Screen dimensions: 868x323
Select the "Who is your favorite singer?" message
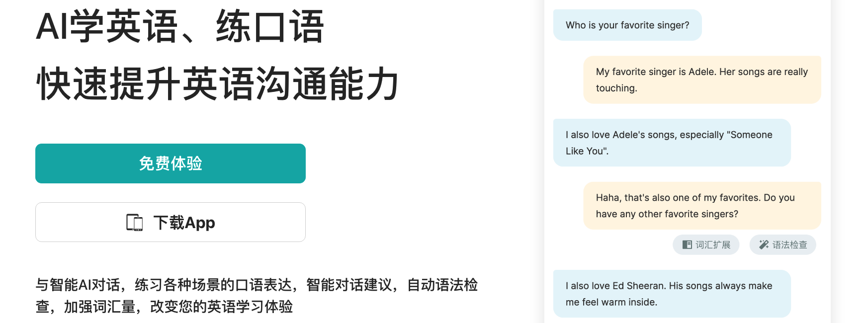[x=627, y=25]
